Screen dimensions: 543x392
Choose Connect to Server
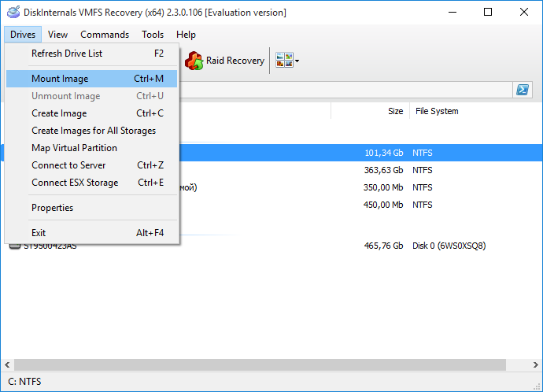tap(91, 165)
